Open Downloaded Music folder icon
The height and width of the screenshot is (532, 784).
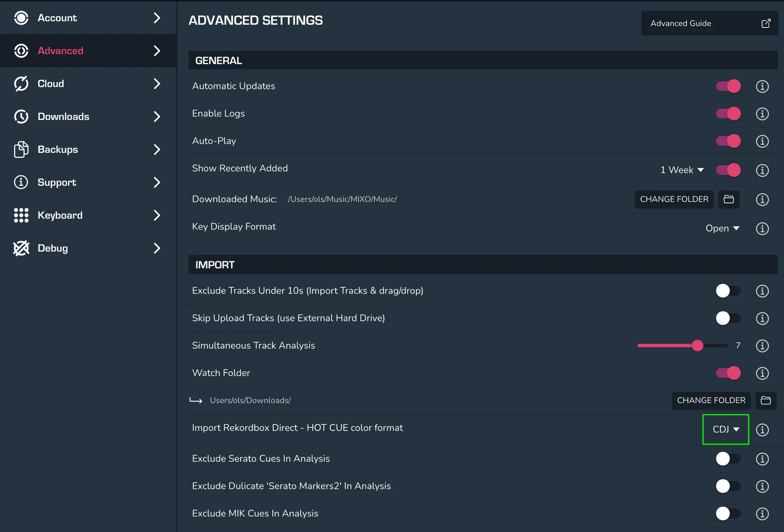(x=729, y=199)
